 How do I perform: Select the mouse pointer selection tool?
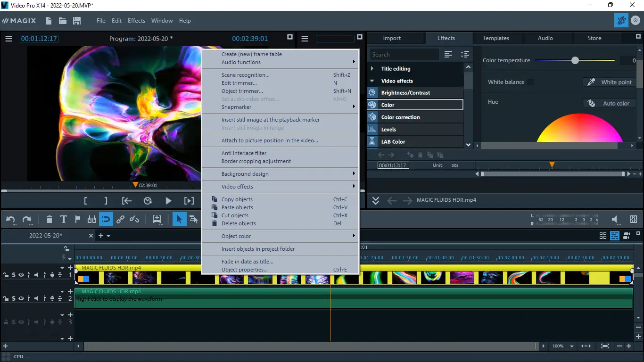tap(179, 219)
